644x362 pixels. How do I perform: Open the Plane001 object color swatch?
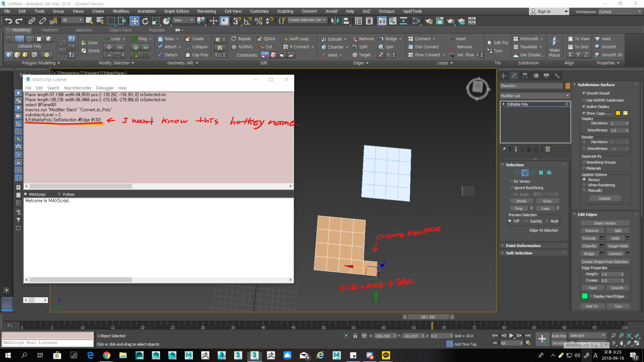click(x=568, y=86)
